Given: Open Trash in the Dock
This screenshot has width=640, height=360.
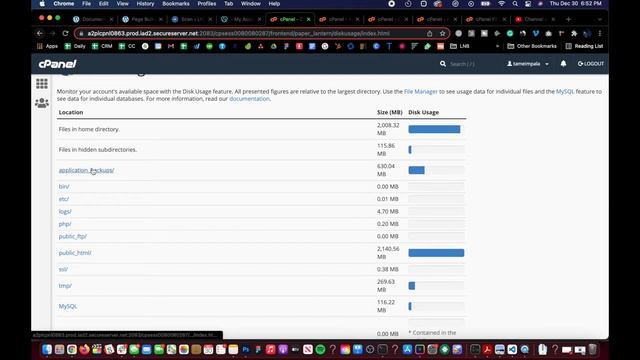Looking at the screenshot, I should coord(592,349).
